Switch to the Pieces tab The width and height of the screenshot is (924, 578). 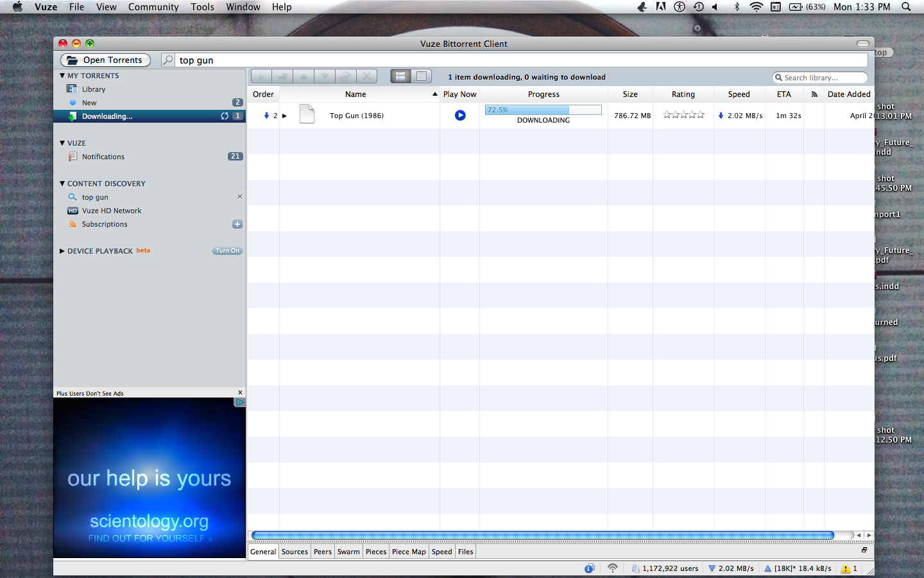[x=376, y=552]
